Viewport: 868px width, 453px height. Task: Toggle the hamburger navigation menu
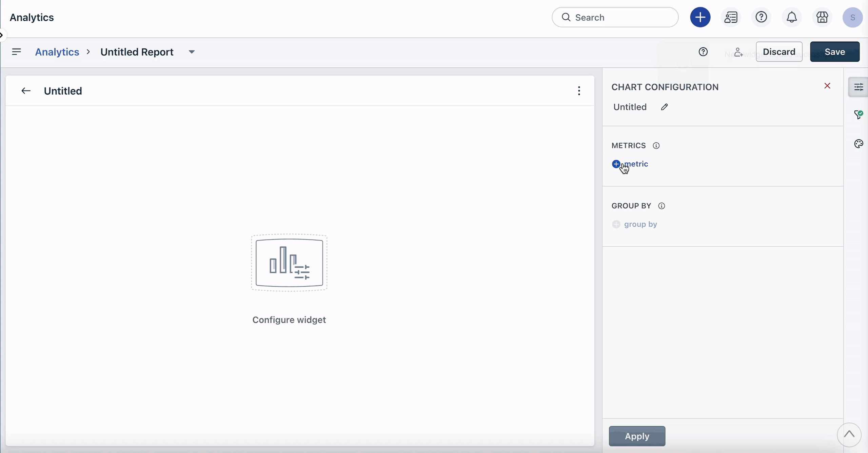[16, 52]
